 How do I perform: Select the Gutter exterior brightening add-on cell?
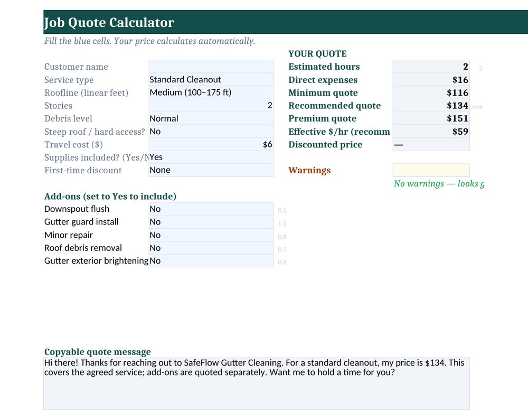(211, 260)
